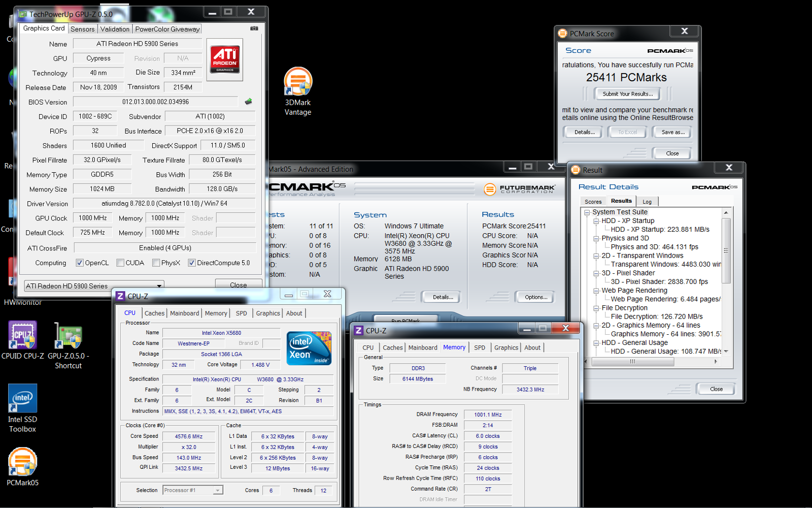Switch to the Sensors tab in GPU-Z
812x508 pixels.
pos(82,29)
